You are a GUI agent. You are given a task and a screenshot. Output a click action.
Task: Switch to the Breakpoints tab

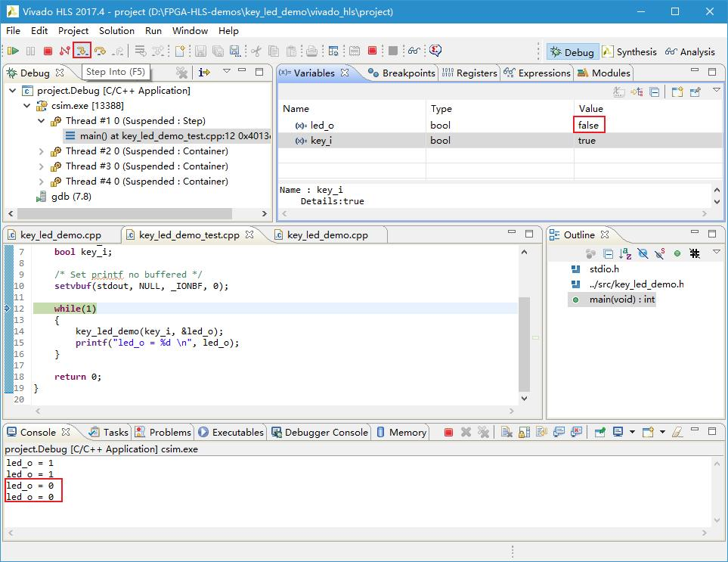401,73
